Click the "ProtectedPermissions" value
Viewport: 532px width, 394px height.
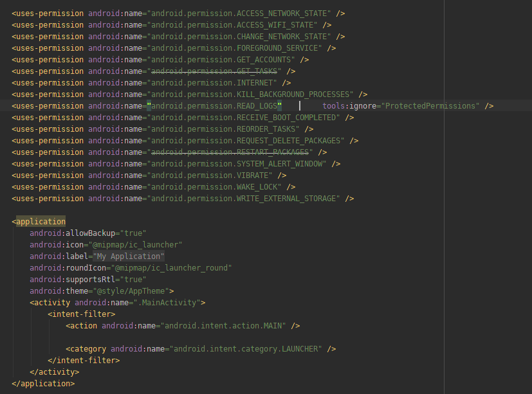click(x=430, y=106)
